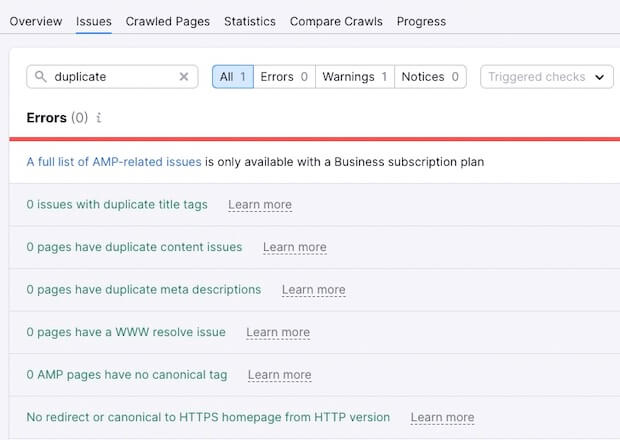
Task: Filter by Notices 0
Action: [x=430, y=77]
